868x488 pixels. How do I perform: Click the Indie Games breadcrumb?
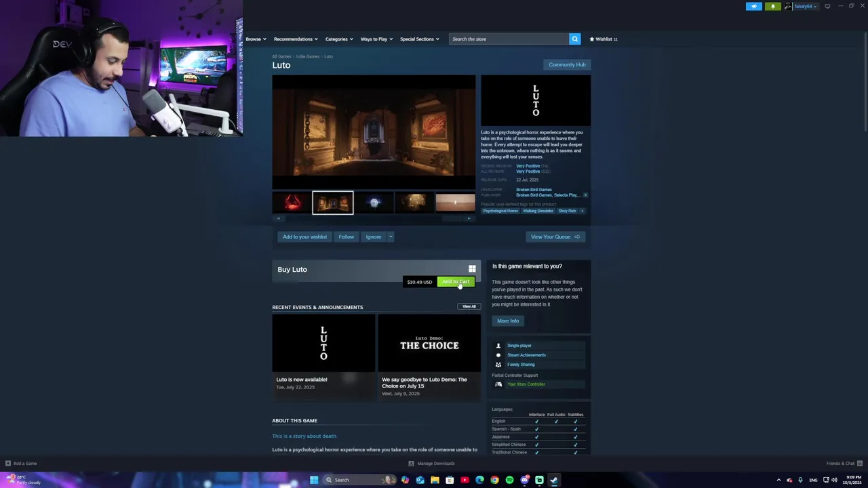[x=307, y=56]
